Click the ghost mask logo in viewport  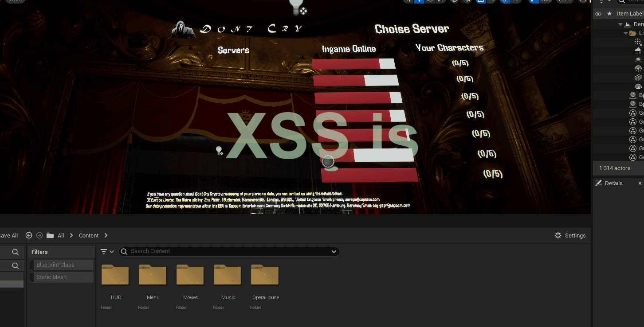[x=184, y=29]
